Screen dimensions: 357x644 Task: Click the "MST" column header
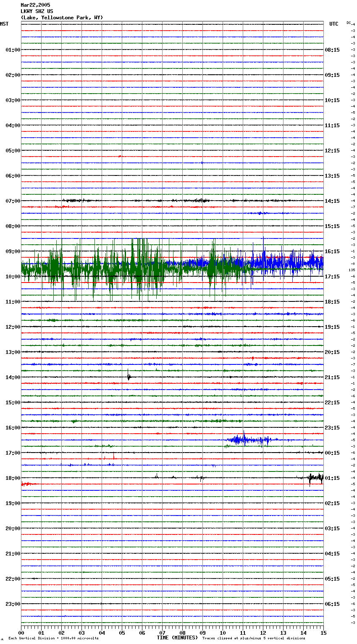click(4, 24)
